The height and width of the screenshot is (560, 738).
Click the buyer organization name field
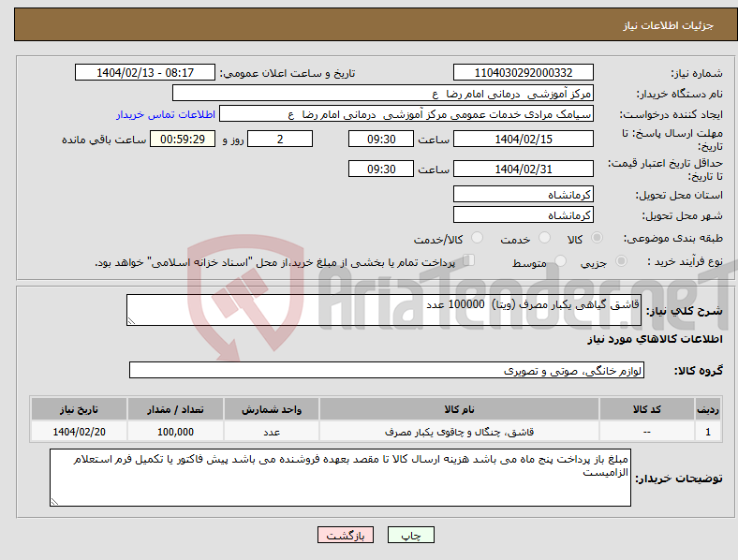click(x=383, y=93)
